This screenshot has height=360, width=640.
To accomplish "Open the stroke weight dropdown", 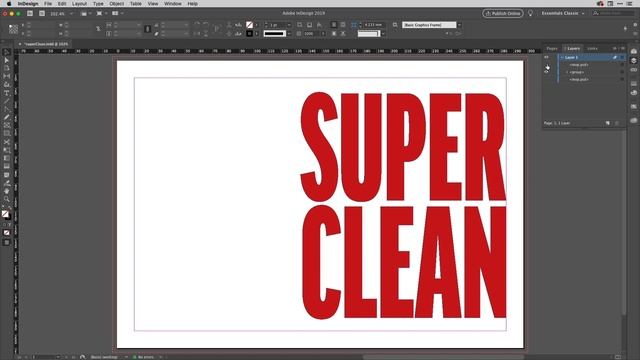I will [x=289, y=25].
